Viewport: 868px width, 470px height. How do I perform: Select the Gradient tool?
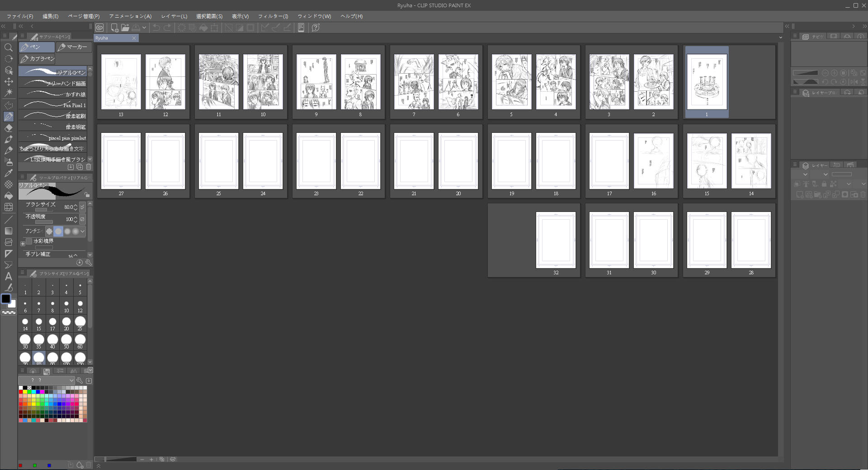tap(8, 231)
